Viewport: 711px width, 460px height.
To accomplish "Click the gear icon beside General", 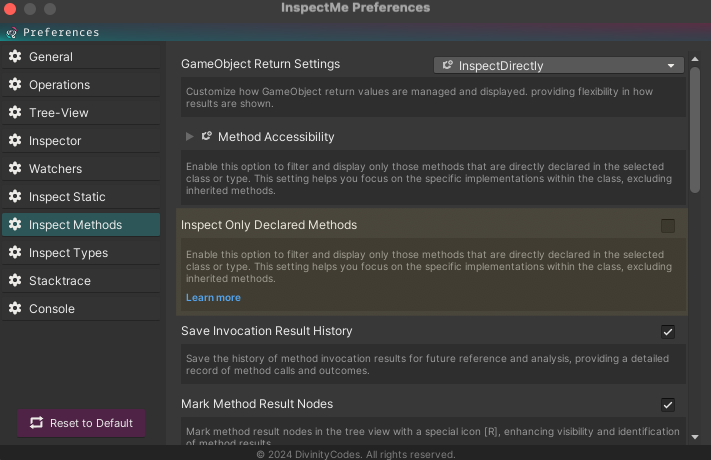I will coord(15,56).
